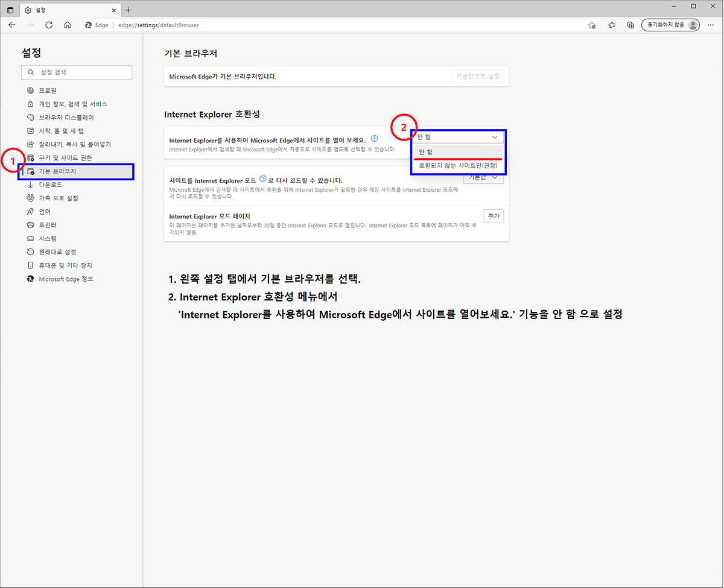
Task: Choose '호환되지 않는 사이트만(권장)' option
Action: (457, 165)
